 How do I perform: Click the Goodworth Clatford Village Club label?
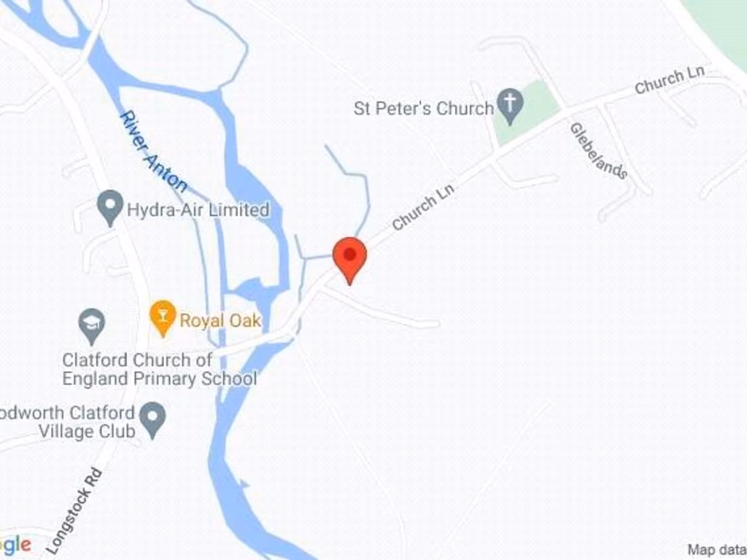[68, 422]
